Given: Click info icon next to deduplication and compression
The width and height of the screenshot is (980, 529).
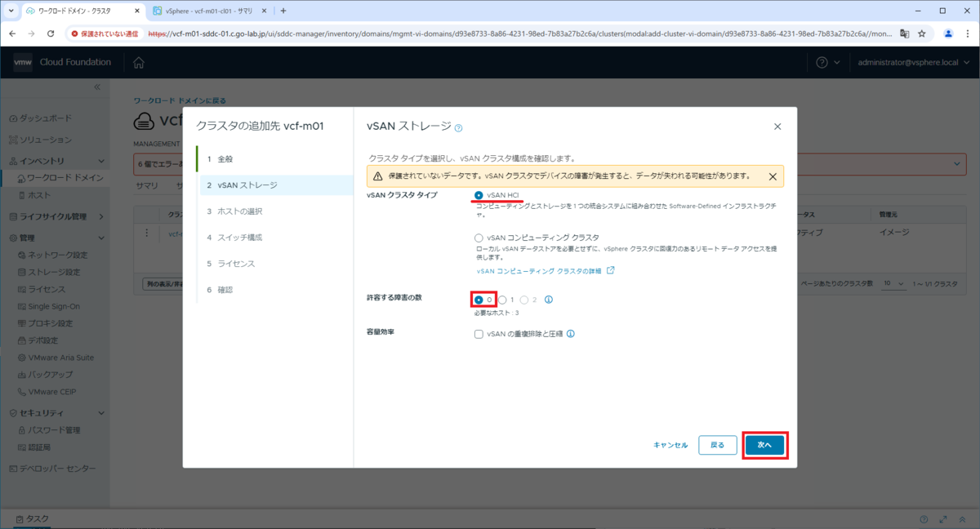Looking at the screenshot, I should (571, 334).
